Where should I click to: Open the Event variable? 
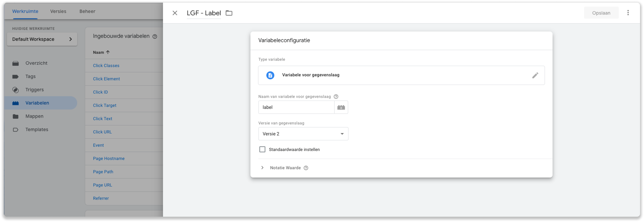(98, 145)
